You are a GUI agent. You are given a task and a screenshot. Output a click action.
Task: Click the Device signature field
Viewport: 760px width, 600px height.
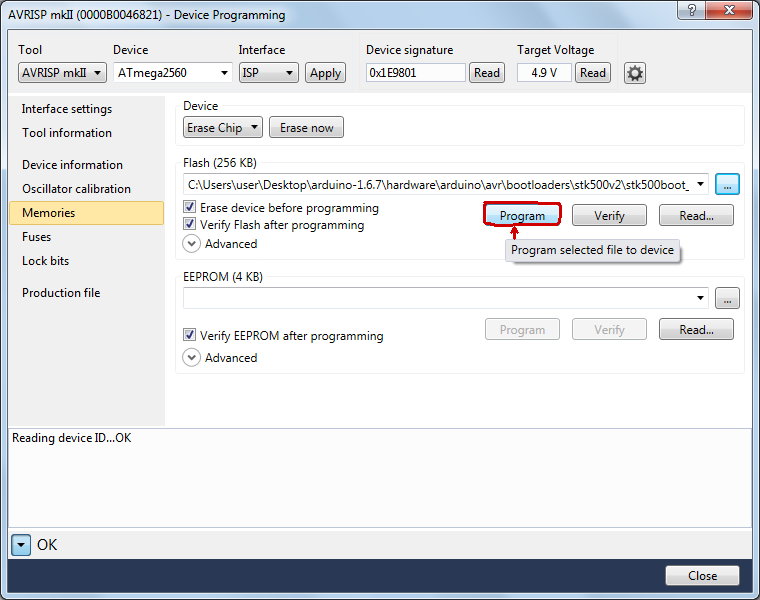point(416,73)
